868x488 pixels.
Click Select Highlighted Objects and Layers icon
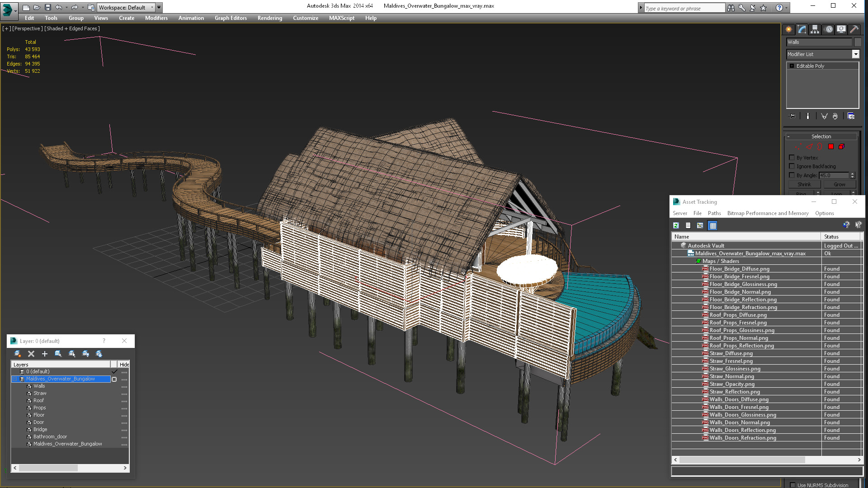(58, 354)
